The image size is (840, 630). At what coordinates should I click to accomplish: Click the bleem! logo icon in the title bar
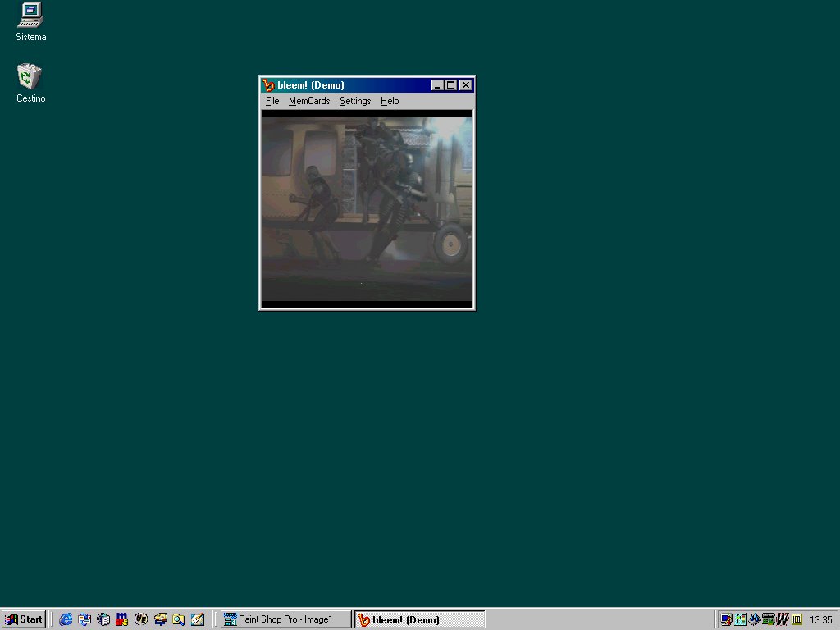[x=268, y=85]
